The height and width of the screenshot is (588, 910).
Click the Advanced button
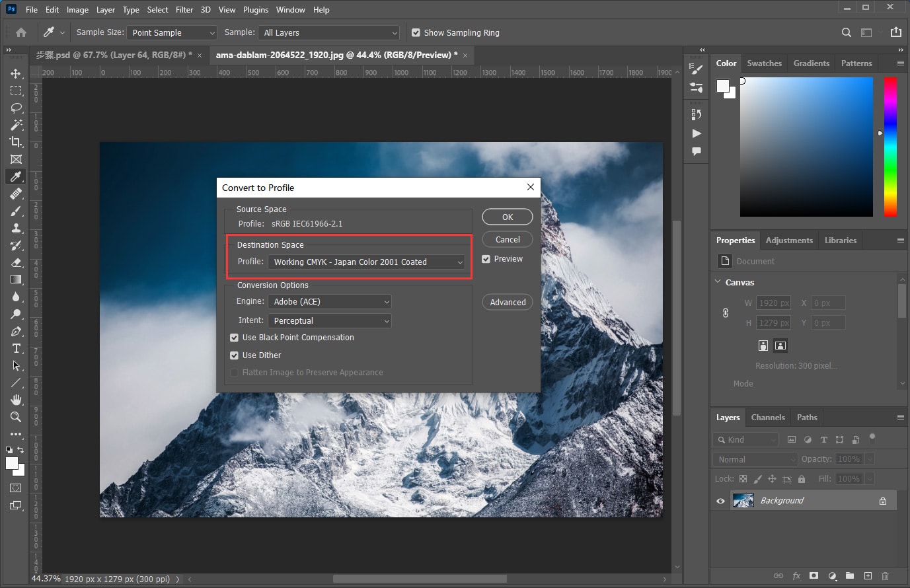point(508,303)
